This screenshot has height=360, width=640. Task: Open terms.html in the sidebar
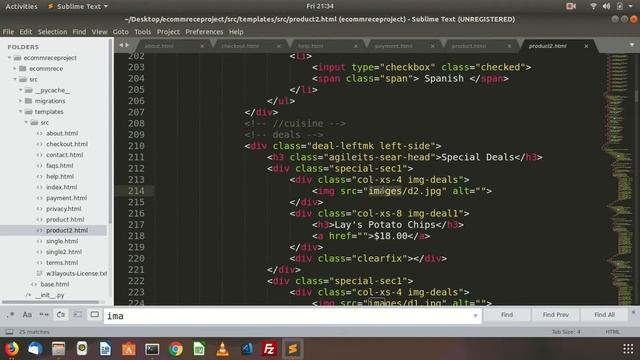coord(62,262)
